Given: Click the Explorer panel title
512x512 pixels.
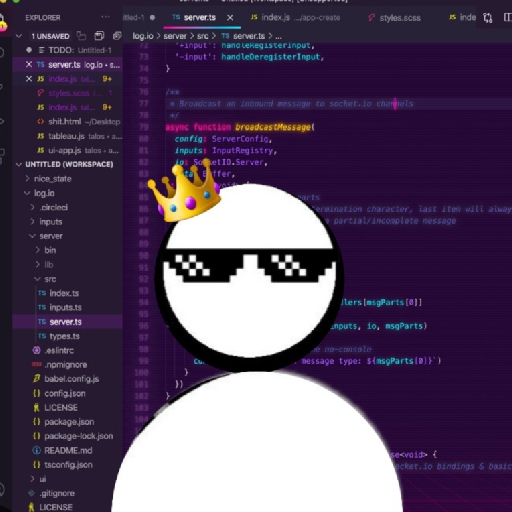Looking at the screenshot, I should (x=43, y=17).
